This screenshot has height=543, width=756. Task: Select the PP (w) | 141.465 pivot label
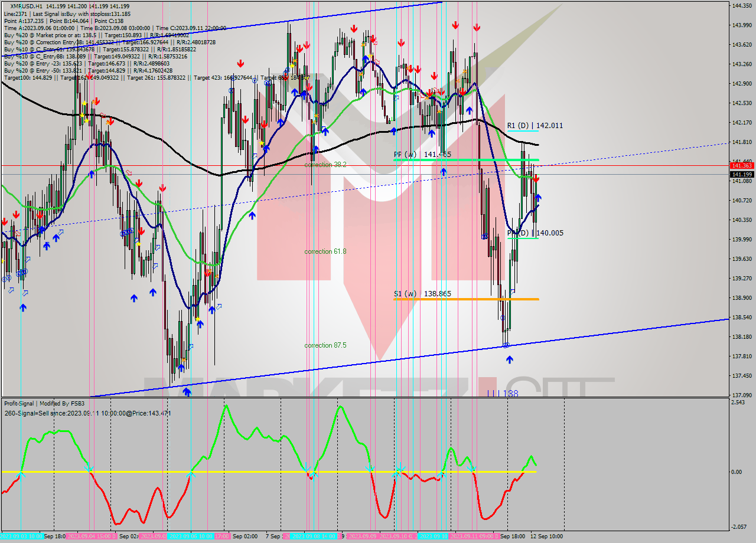tap(422, 154)
